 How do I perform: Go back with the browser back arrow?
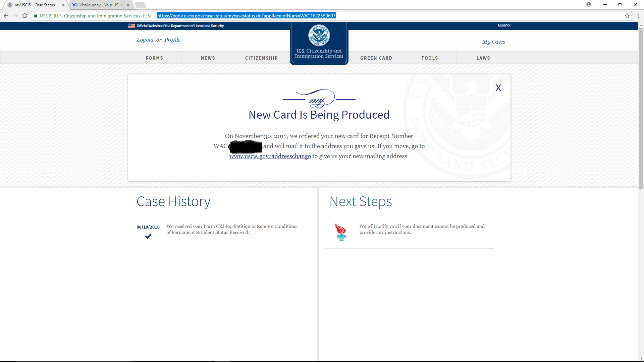(x=6, y=16)
